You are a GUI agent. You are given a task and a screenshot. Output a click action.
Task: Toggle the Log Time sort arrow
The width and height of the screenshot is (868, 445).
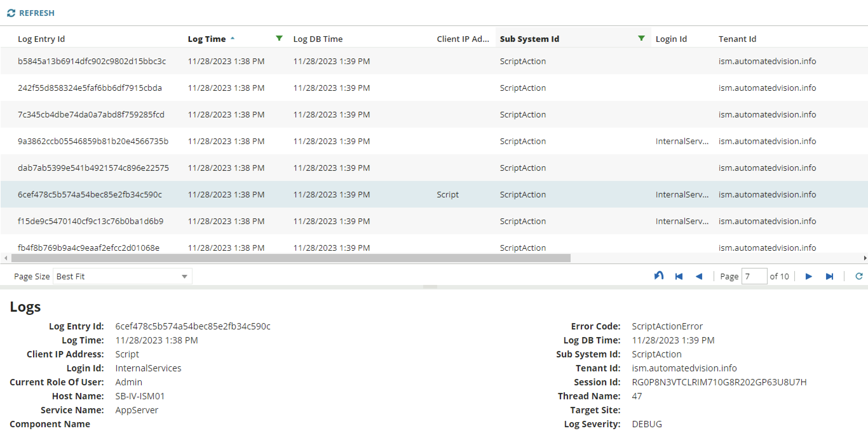point(233,38)
